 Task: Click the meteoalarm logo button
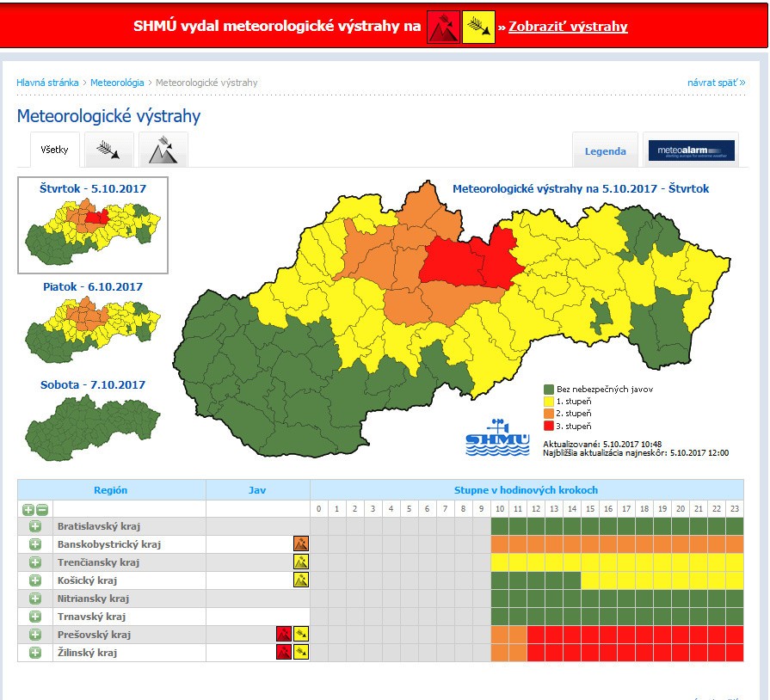(691, 150)
